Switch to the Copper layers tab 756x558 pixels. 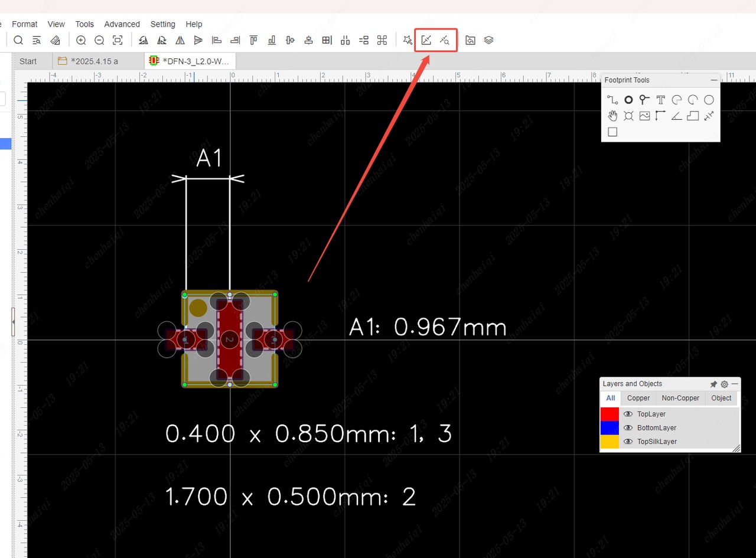pos(638,398)
